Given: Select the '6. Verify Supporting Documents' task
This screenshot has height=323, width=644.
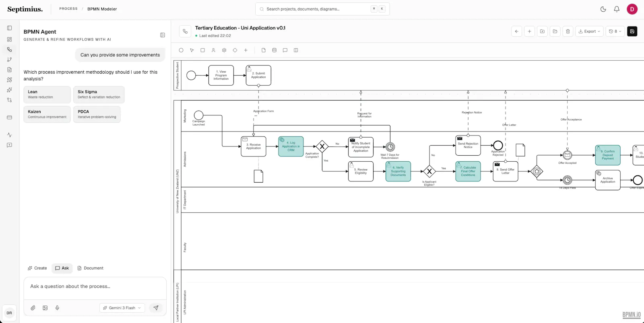Looking at the screenshot, I should [398, 171].
